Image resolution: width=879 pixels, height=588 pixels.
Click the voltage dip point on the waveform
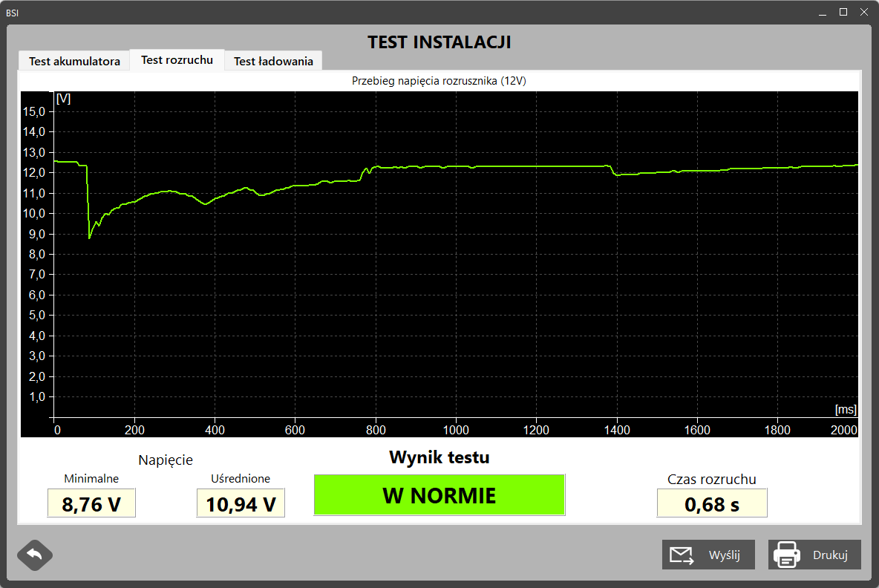point(89,236)
